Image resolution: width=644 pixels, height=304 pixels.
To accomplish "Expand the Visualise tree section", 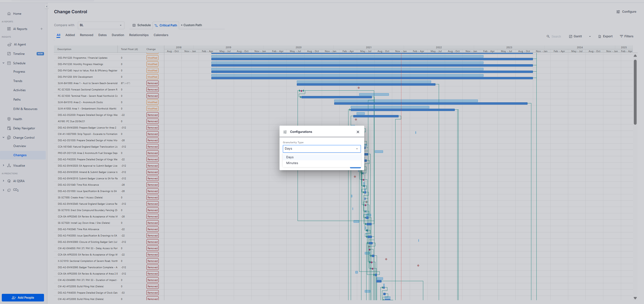I will click(4, 165).
